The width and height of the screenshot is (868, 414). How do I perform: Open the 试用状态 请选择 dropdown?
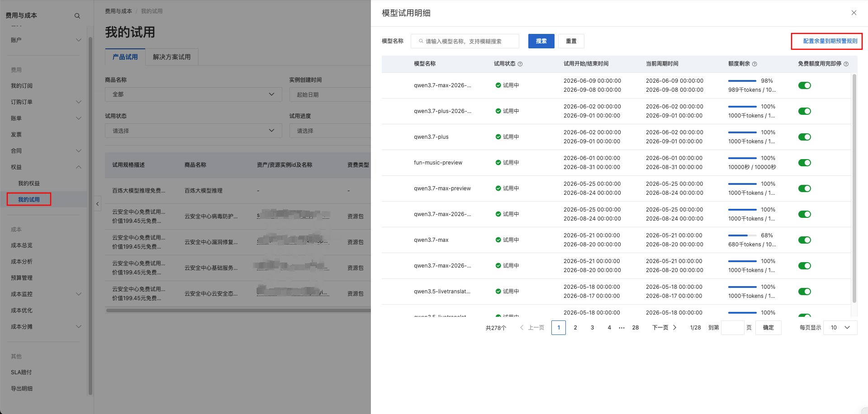click(194, 131)
